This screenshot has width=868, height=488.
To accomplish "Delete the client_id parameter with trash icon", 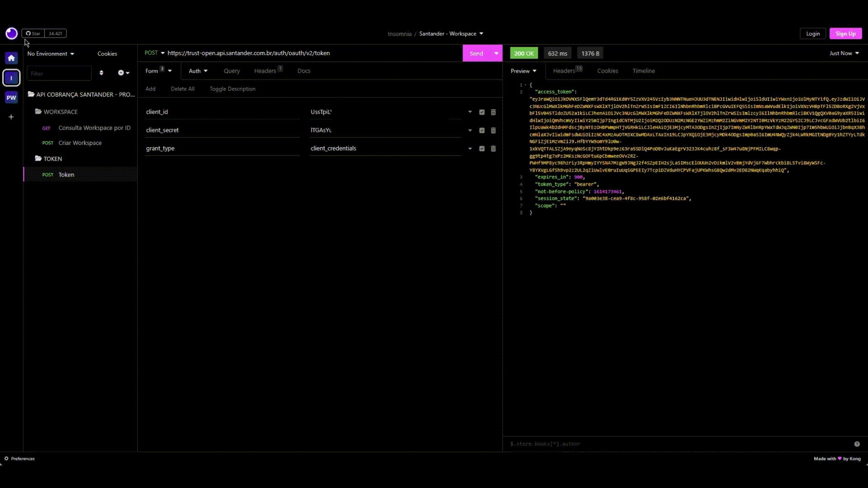I will (493, 112).
